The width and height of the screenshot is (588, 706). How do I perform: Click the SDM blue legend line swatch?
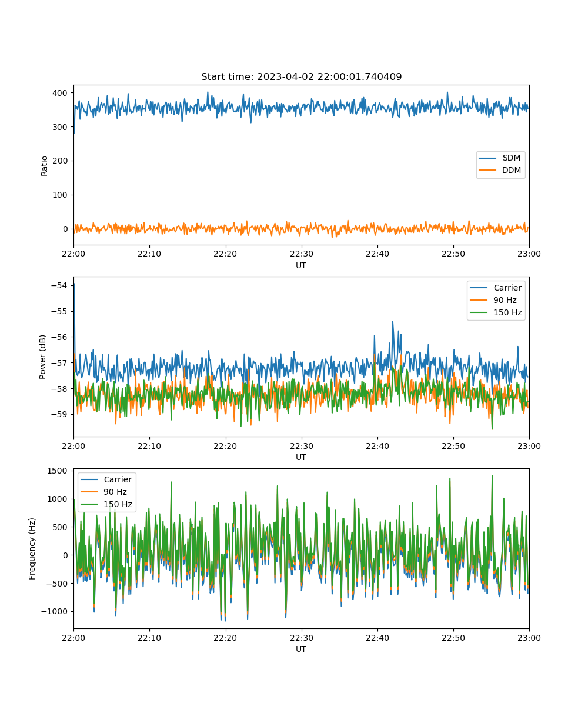[488, 158]
